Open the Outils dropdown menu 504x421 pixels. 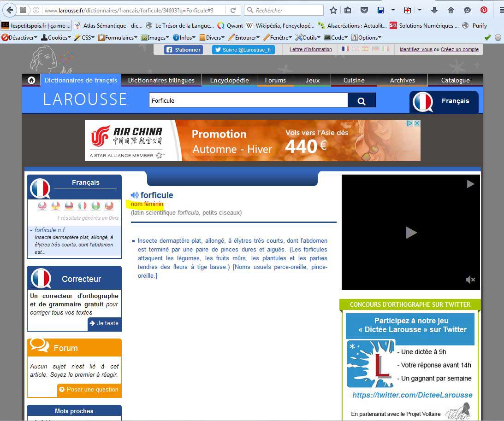pos(308,38)
